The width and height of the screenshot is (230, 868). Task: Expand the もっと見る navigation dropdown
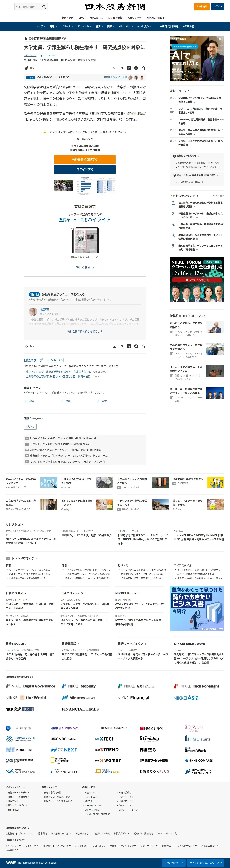[144, 26]
